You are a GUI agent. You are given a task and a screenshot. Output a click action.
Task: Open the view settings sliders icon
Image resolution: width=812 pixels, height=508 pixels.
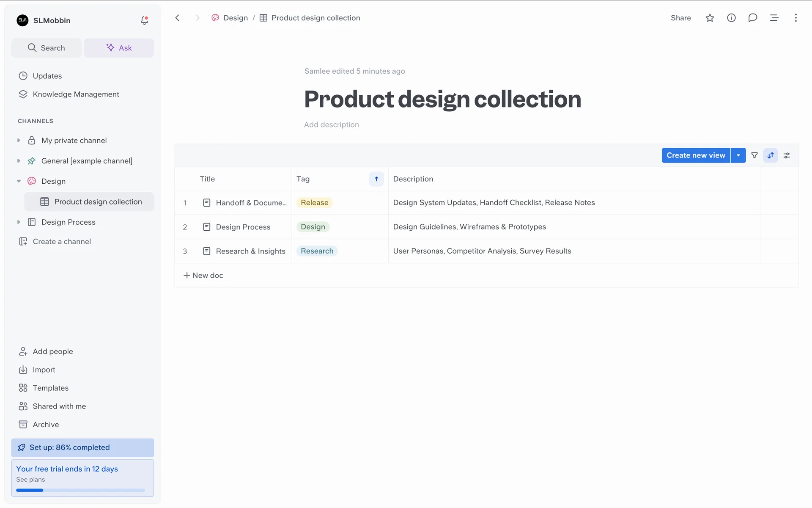(x=787, y=155)
